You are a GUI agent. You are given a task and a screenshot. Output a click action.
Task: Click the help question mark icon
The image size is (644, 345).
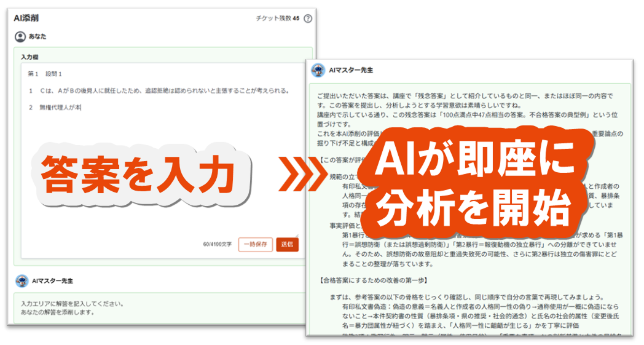click(308, 18)
